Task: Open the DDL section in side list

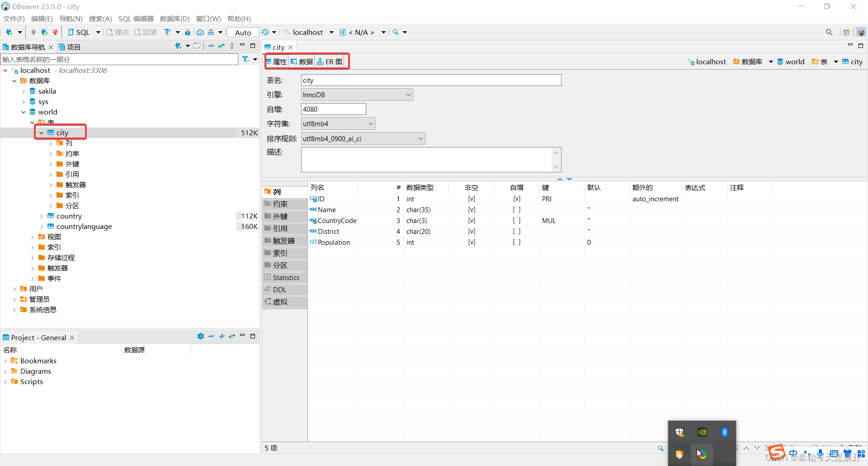Action: [x=285, y=290]
